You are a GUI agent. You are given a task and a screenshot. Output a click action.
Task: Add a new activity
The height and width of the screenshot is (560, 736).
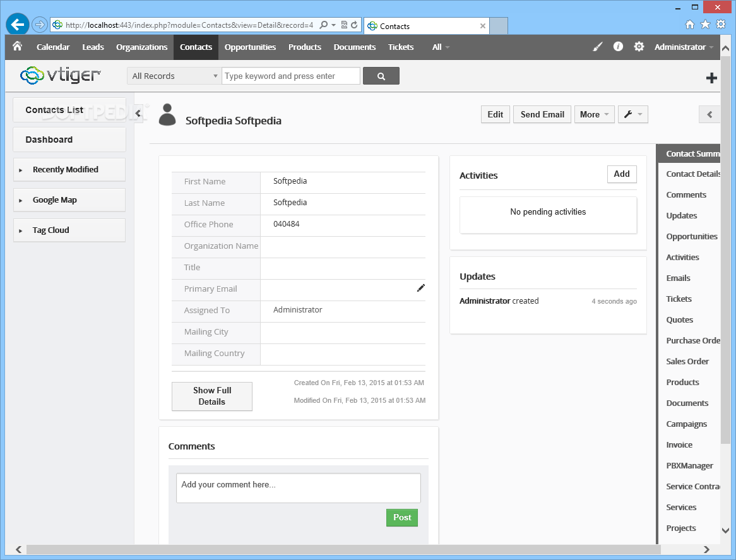622,174
